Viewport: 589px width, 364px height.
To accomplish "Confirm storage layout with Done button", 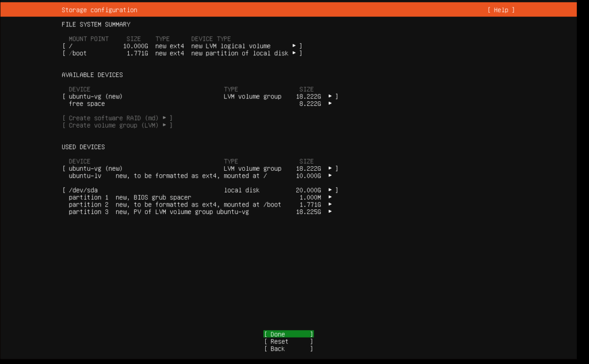I will (288, 334).
